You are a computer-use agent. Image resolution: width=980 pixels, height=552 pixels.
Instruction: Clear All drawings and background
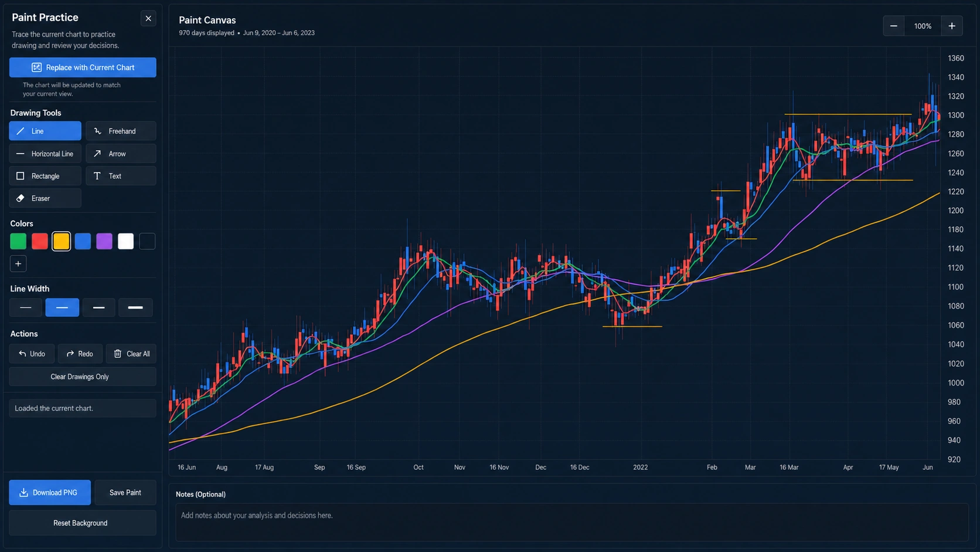click(x=131, y=354)
